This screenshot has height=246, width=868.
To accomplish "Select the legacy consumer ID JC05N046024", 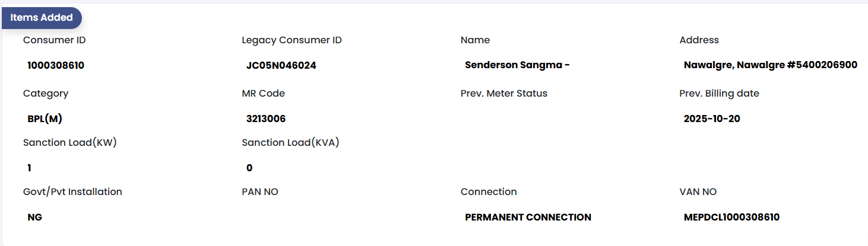I will tap(281, 66).
